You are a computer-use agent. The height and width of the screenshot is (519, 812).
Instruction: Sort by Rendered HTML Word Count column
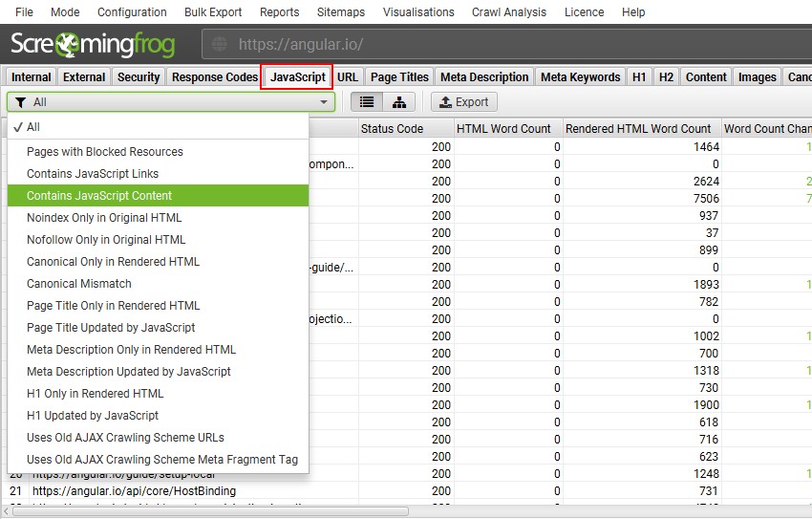pos(638,129)
